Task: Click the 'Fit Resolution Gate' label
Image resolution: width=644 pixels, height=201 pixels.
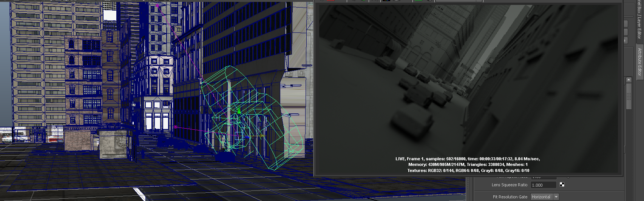Action: 510,197
